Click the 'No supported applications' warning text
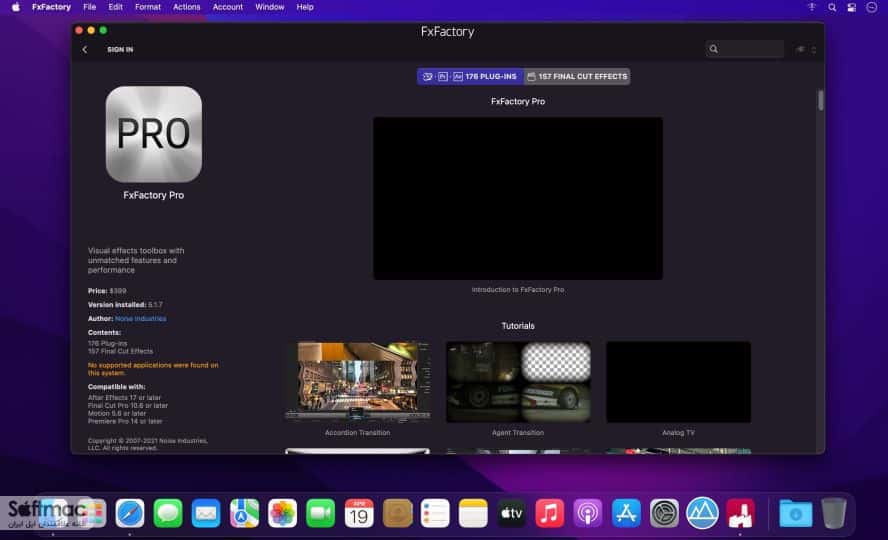Viewport: 888px width, 540px height. coord(153,369)
